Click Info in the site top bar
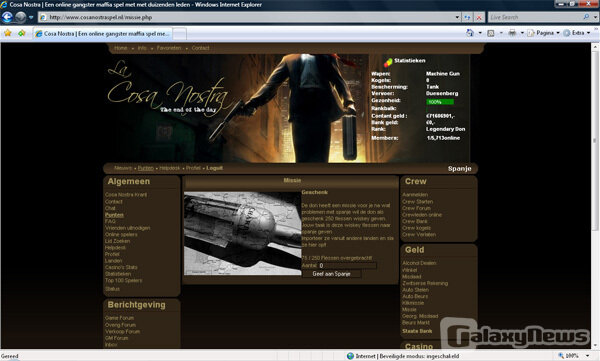 [142, 48]
